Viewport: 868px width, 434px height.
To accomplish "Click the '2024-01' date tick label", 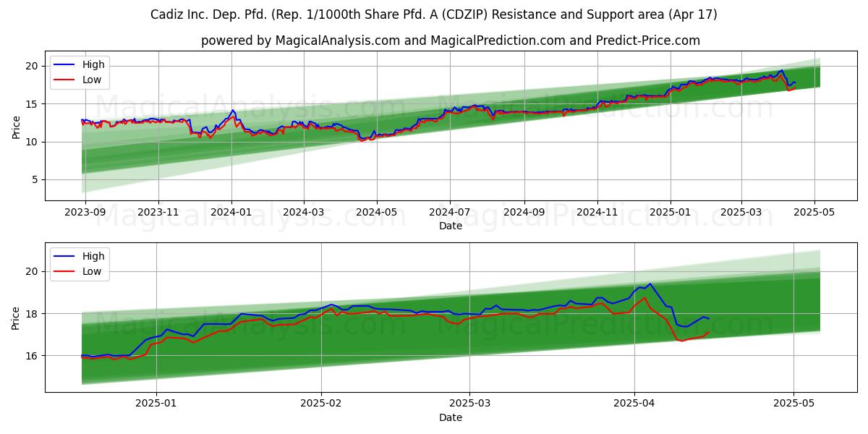I will 231,212.
